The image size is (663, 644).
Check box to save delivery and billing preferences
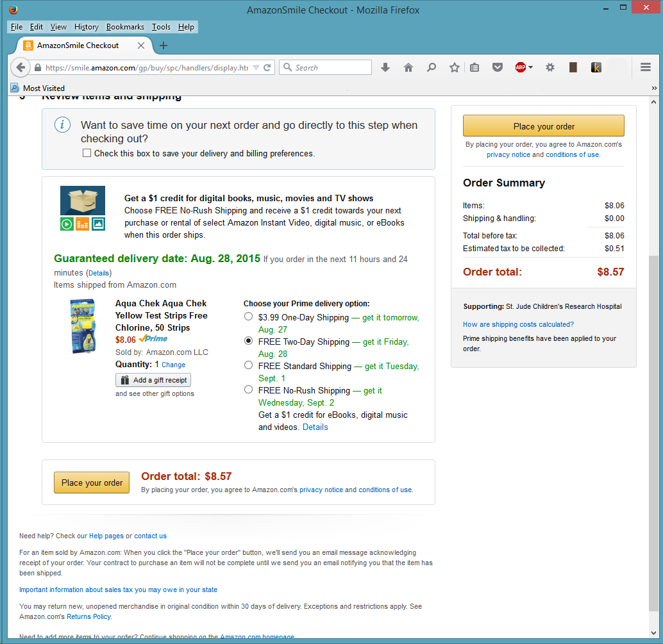(x=87, y=153)
